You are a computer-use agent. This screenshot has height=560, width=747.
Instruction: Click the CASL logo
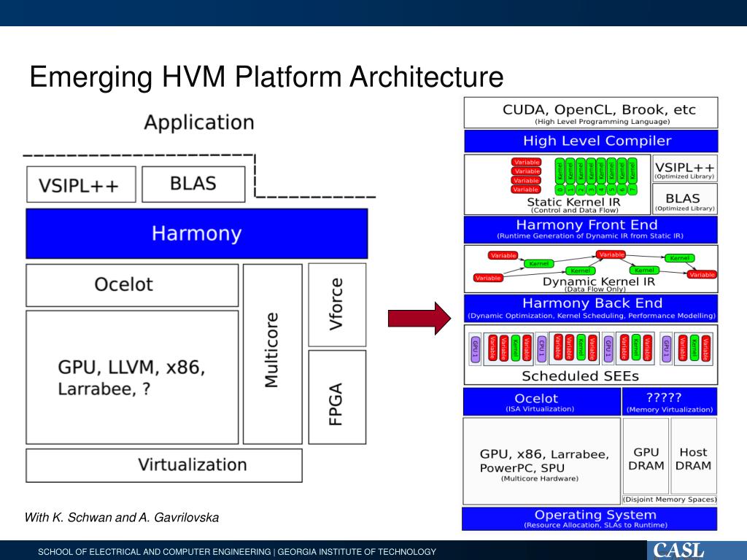(678, 551)
